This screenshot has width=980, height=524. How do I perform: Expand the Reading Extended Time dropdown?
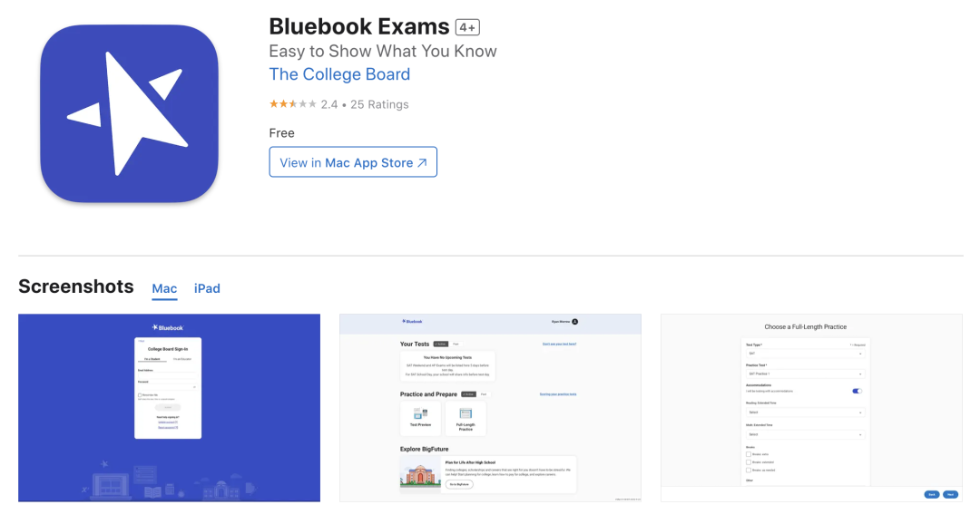click(805, 412)
